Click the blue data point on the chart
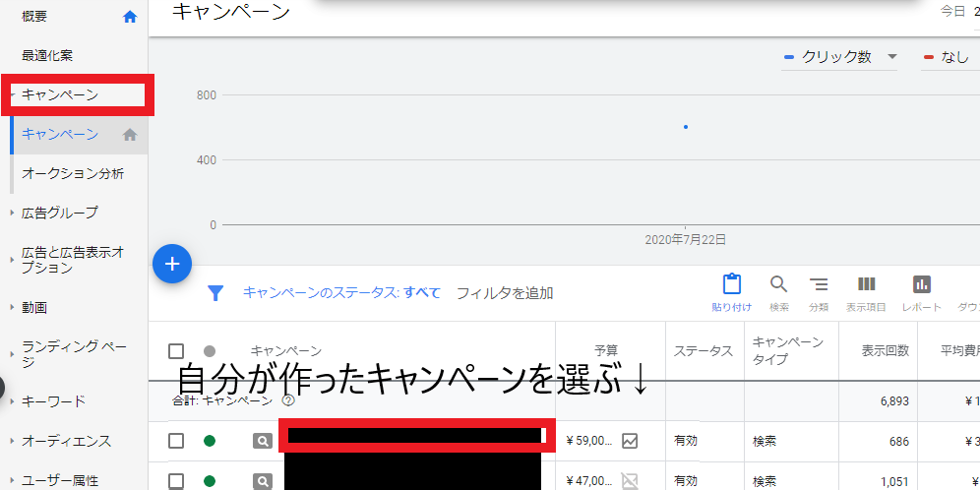 coord(686,127)
